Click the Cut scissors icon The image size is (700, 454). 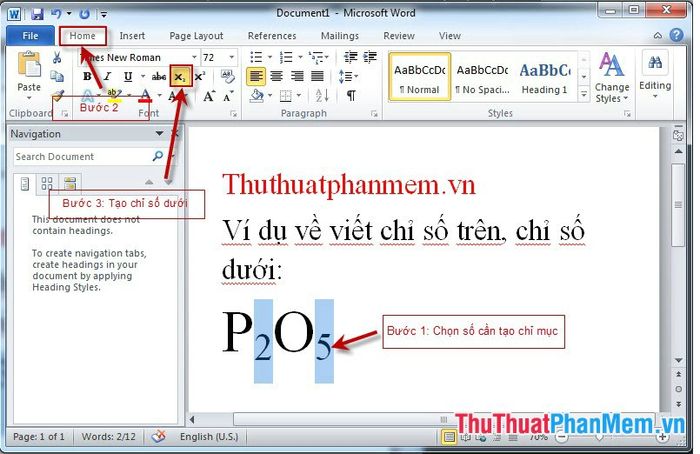click(57, 58)
